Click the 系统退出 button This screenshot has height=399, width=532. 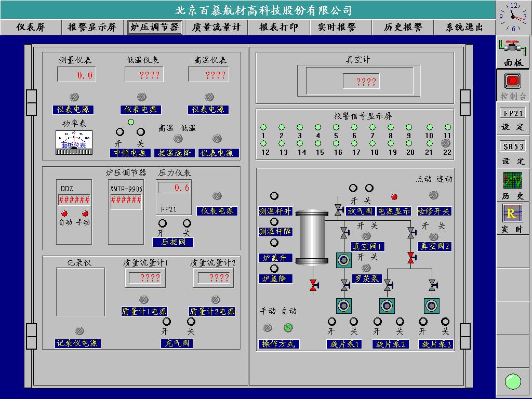point(464,28)
